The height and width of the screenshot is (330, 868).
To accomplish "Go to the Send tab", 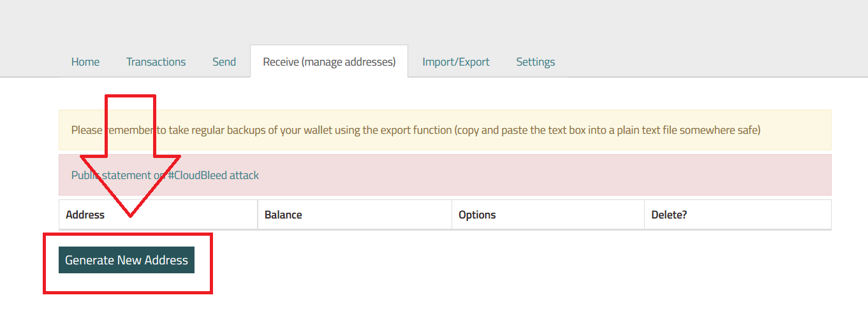I will click(224, 62).
